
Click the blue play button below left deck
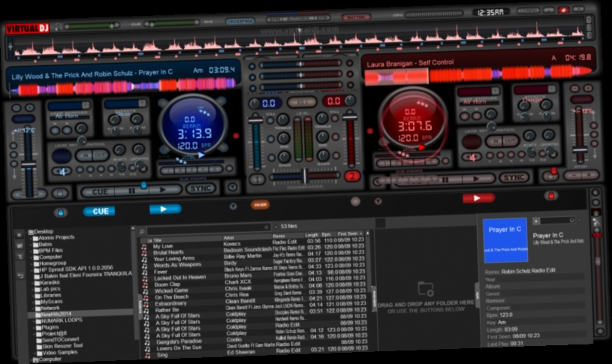pyautogui.click(x=165, y=209)
